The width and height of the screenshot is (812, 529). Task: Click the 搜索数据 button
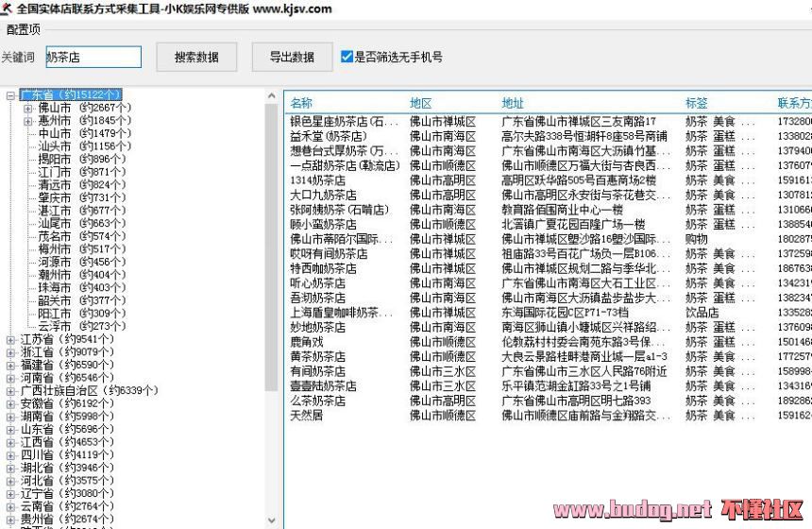[196, 57]
